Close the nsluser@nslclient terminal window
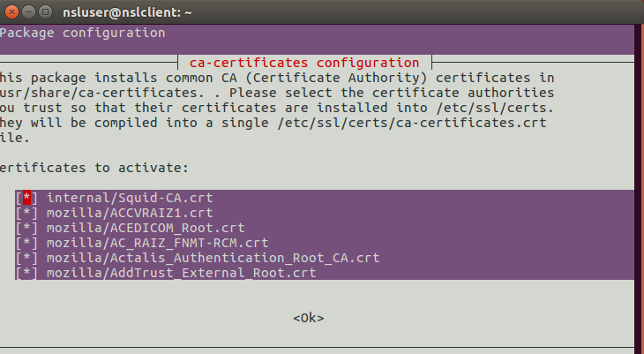The height and width of the screenshot is (354, 644). tap(12, 12)
